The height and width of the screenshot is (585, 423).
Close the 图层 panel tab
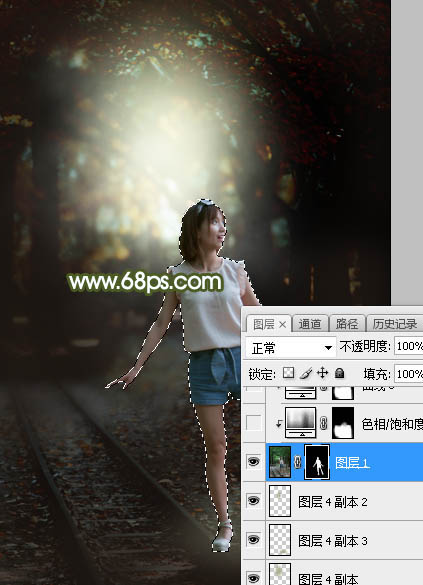[x=282, y=325]
